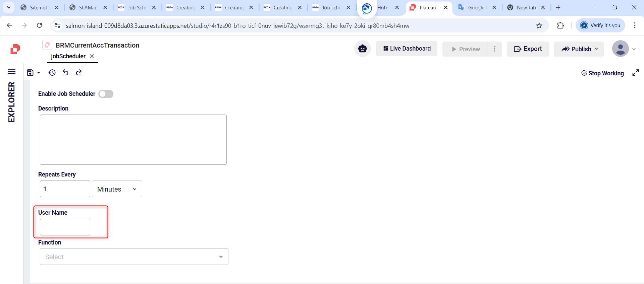Bookmark this page with star icon
The height and width of the screenshot is (284, 644).
(x=539, y=26)
